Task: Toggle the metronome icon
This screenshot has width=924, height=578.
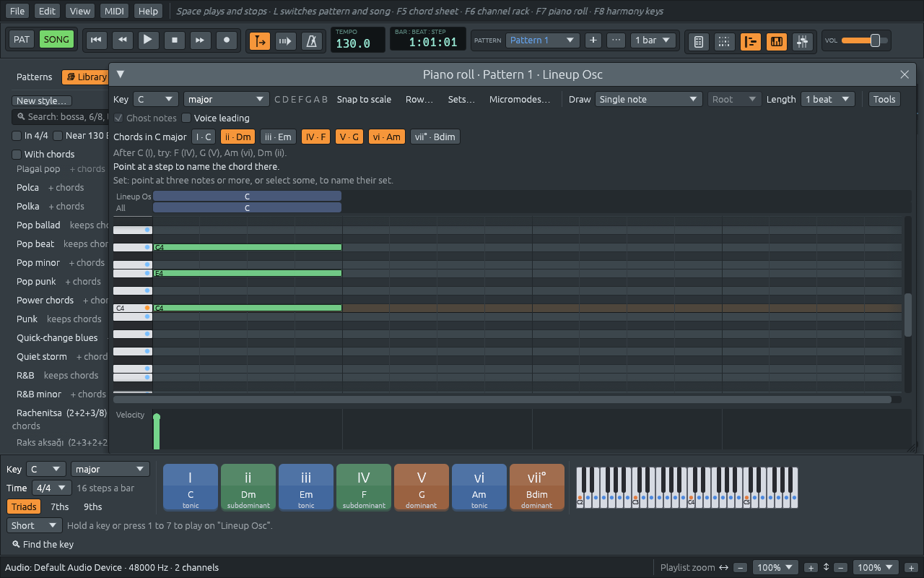Action: pos(312,41)
